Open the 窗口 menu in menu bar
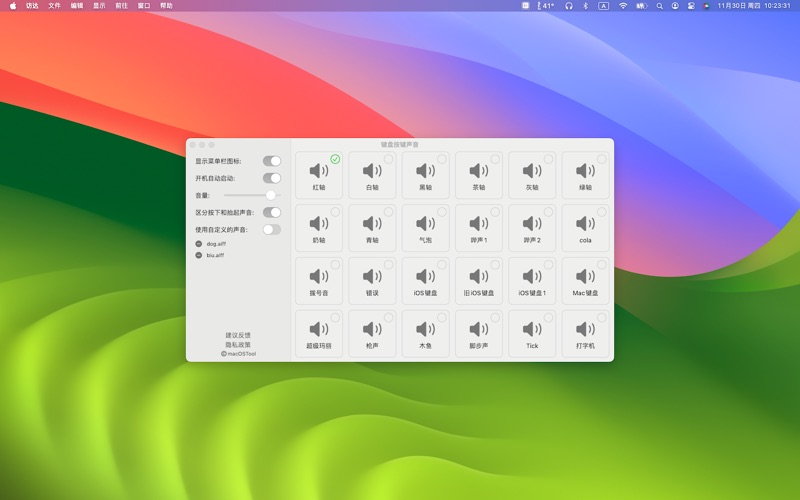The image size is (800, 500). click(x=144, y=6)
